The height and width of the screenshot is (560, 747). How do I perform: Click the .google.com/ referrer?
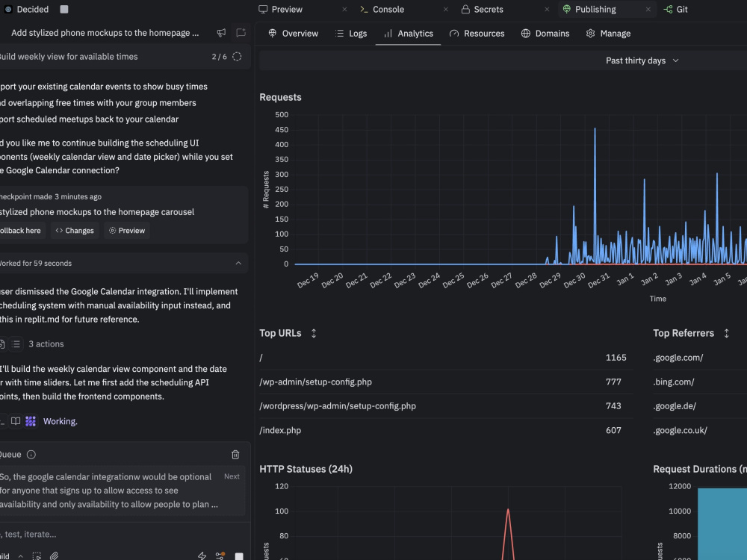(x=678, y=358)
